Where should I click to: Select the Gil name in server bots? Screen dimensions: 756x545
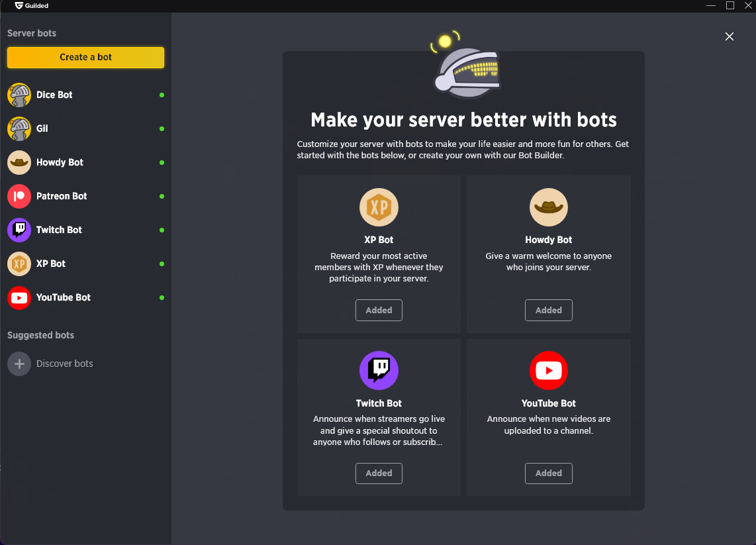pyautogui.click(x=42, y=128)
